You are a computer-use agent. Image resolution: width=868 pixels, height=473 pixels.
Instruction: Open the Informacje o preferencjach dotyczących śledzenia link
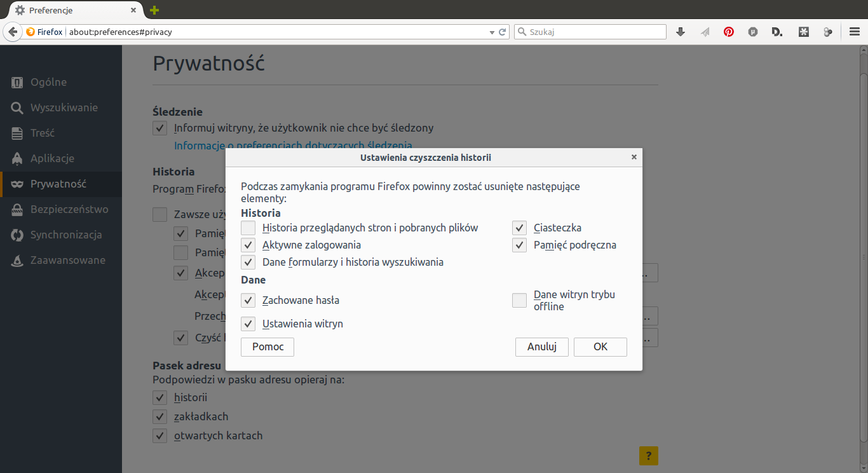293,146
